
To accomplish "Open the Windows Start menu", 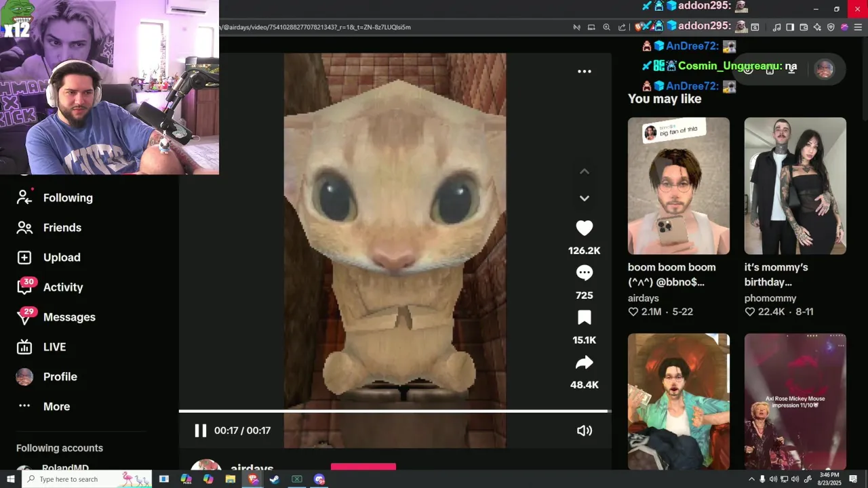I will click(x=11, y=479).
